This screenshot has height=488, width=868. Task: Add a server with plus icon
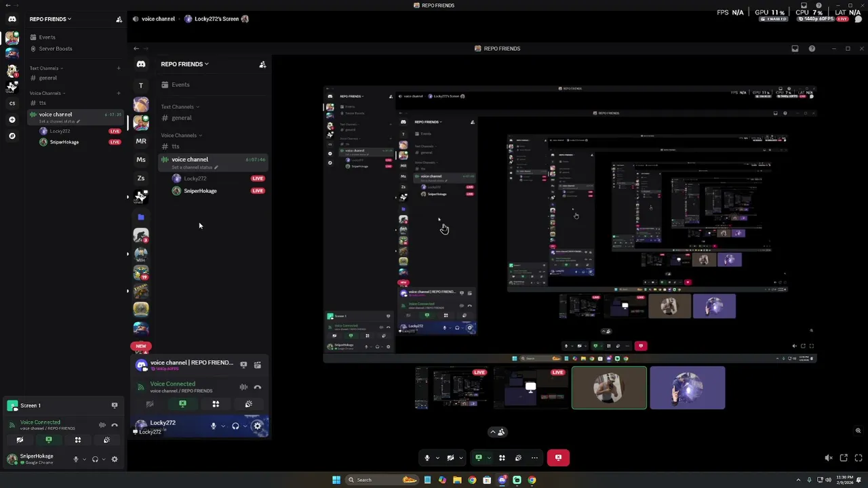tap(12, 120)
